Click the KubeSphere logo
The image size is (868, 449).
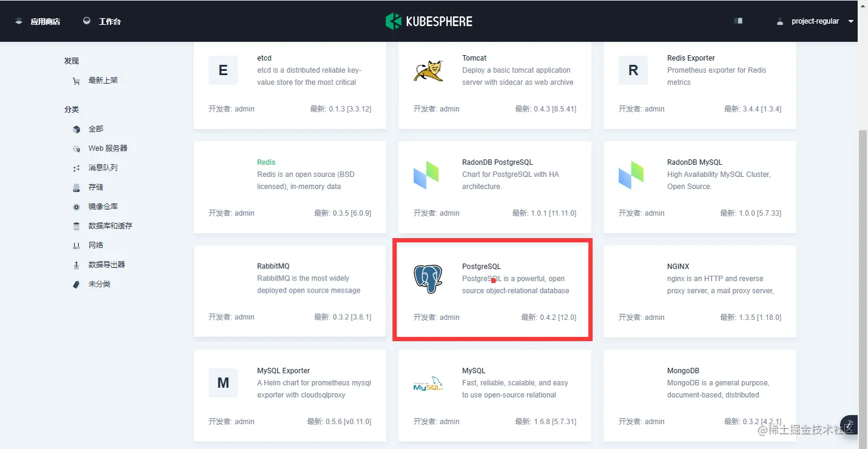(x=429, y=21)
